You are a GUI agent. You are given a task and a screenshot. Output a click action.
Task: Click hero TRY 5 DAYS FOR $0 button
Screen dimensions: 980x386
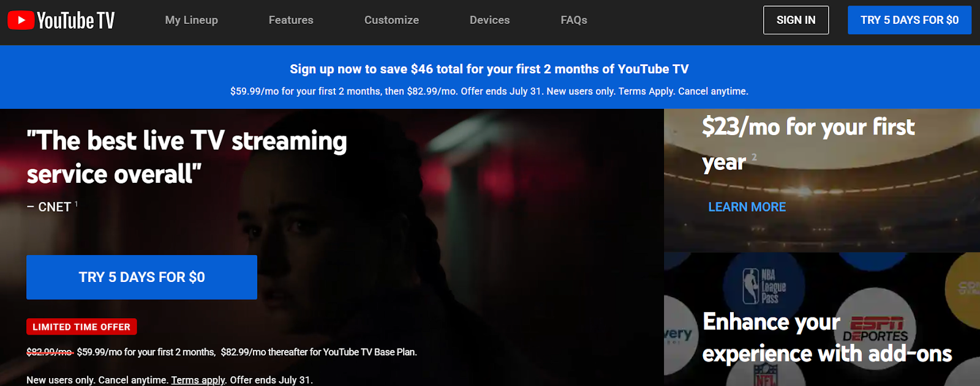point(141,277)
